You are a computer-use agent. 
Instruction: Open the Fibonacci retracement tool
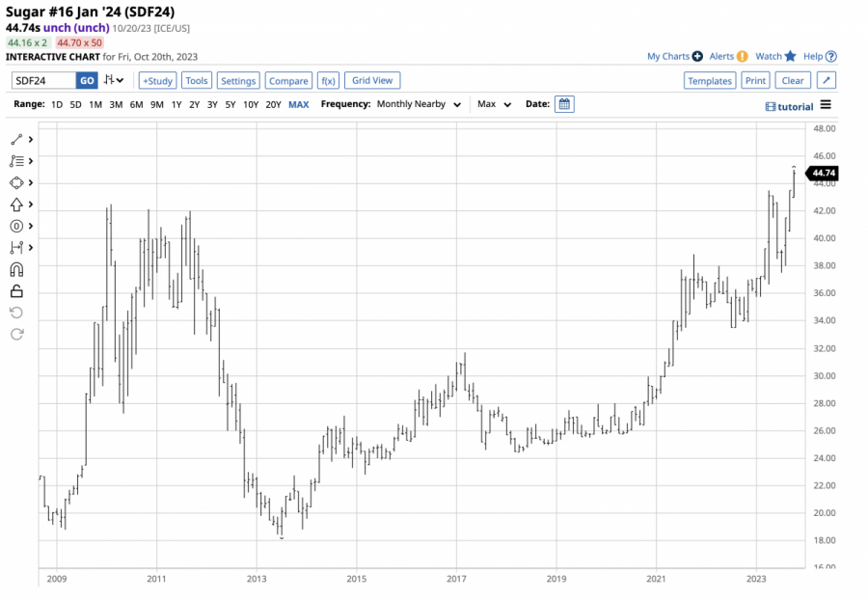[x=16, y=161]
